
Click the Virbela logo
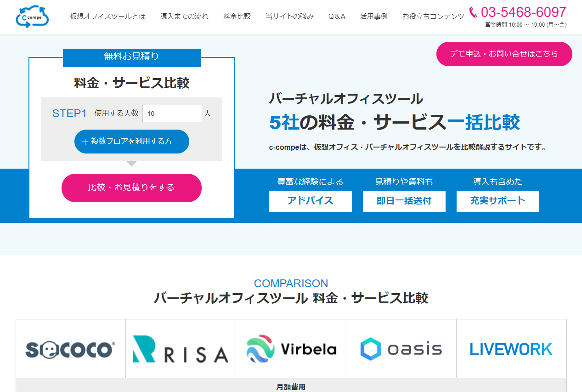pyautogui.click(x=291, y=348)
